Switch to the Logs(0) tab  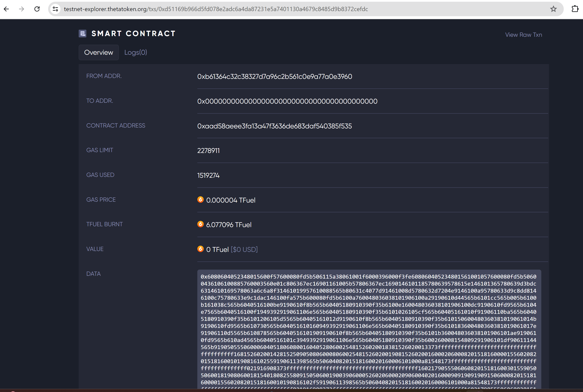(136, 53)
